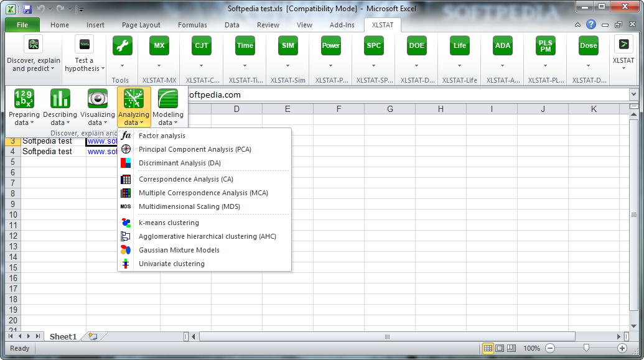The width and height of the screenshot is (644, 360).
Task: Click Zoom In plus button
Action: tap(622, 348)
